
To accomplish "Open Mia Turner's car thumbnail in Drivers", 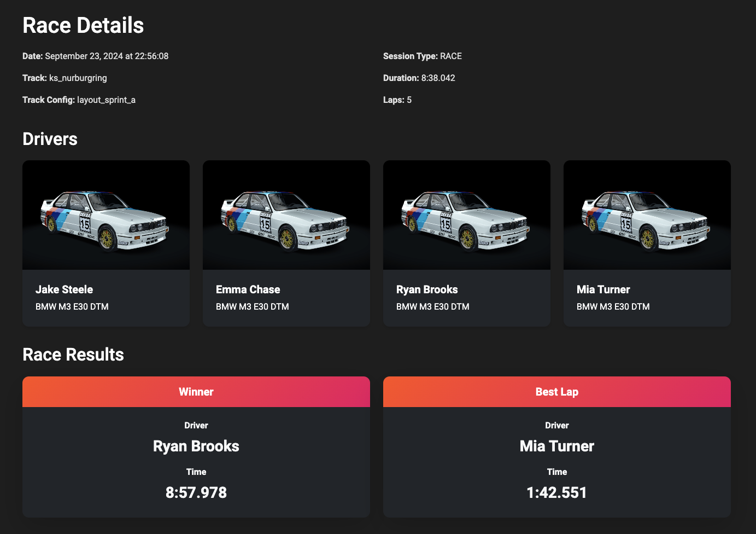I will tap(647, 215).
